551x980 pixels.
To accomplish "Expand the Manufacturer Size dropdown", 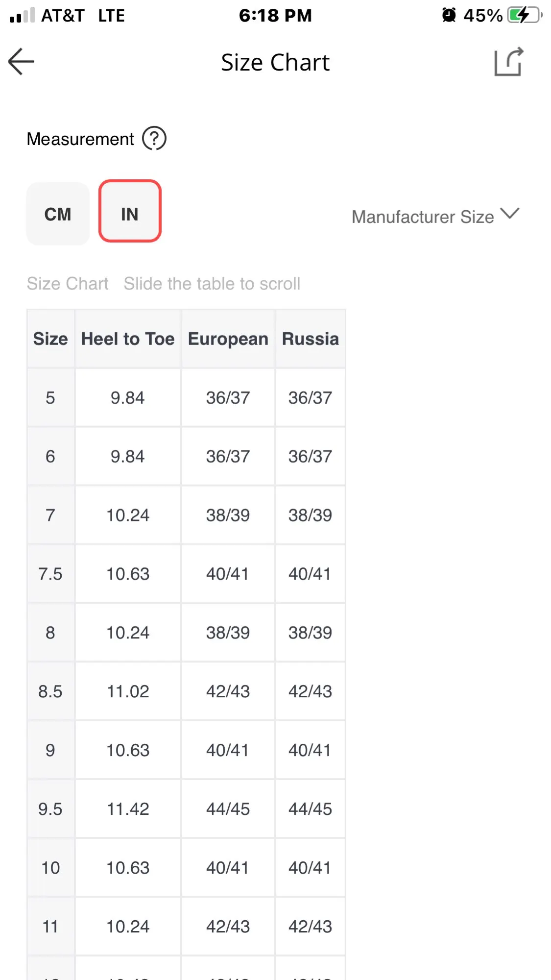I will [423, 217].
